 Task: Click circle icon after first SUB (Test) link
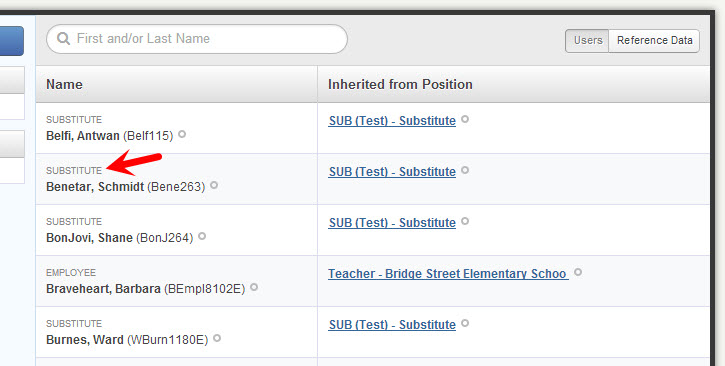click(x=465, y=119)
